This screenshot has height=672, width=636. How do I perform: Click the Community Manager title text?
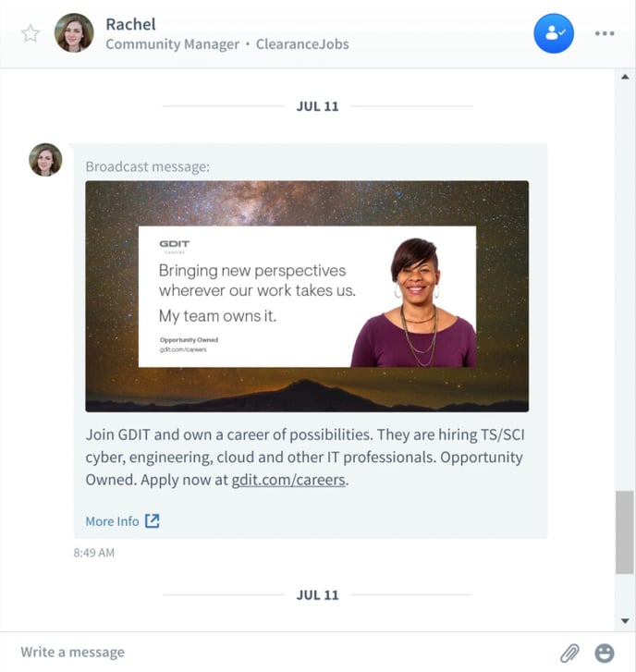(x=172, y=44)
